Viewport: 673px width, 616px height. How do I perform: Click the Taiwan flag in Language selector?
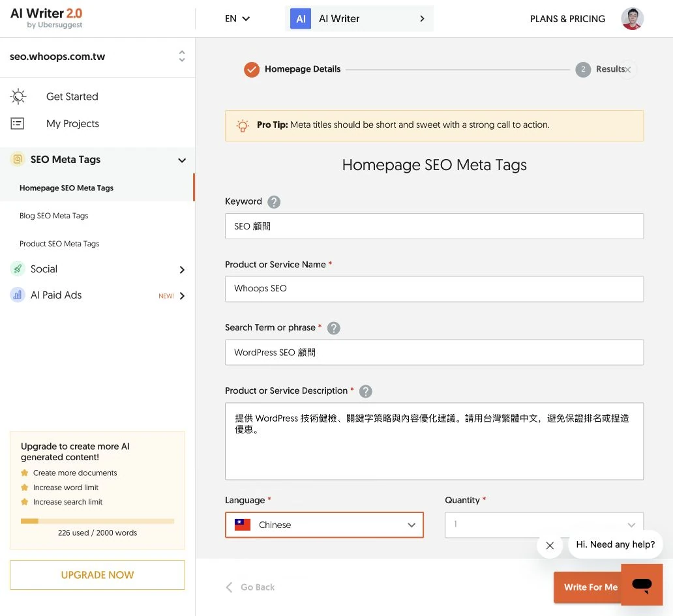(x=243, y=525)
